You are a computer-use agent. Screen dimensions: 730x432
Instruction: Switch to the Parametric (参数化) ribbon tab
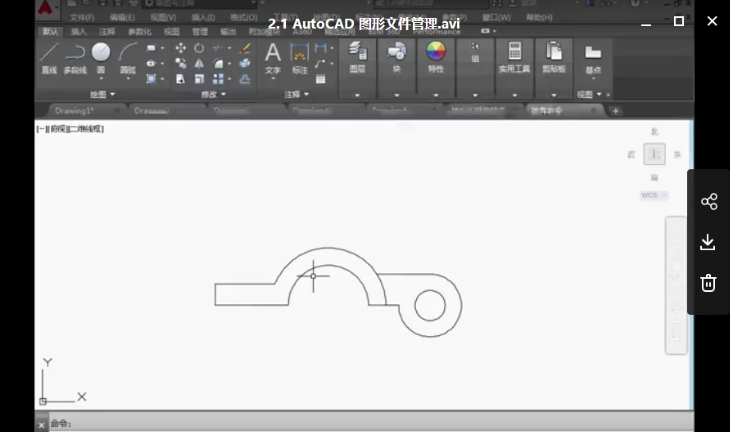tap(139, 32)
